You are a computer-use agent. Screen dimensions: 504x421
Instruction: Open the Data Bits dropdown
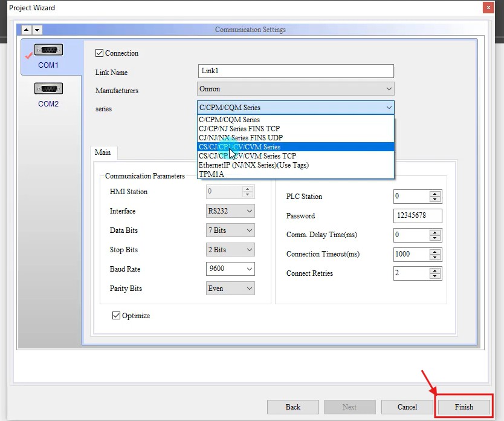(230, 230)
